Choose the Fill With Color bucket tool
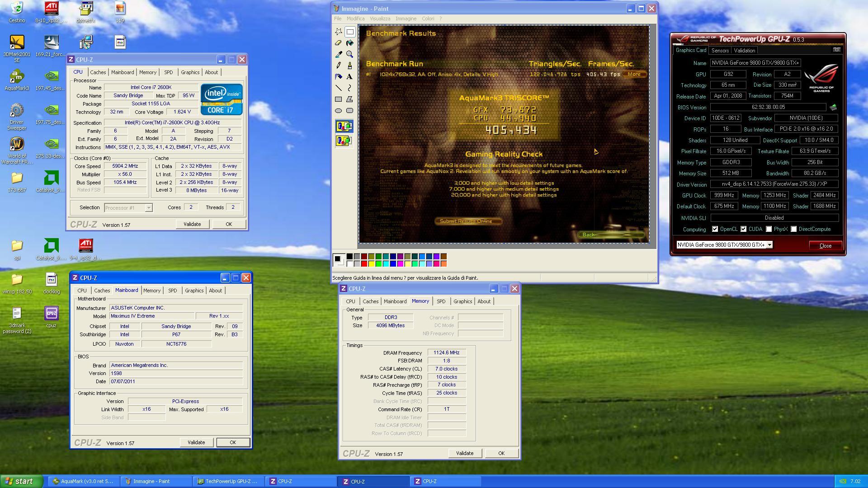Screen dimensions: 868x488 [x=350, y=43]
